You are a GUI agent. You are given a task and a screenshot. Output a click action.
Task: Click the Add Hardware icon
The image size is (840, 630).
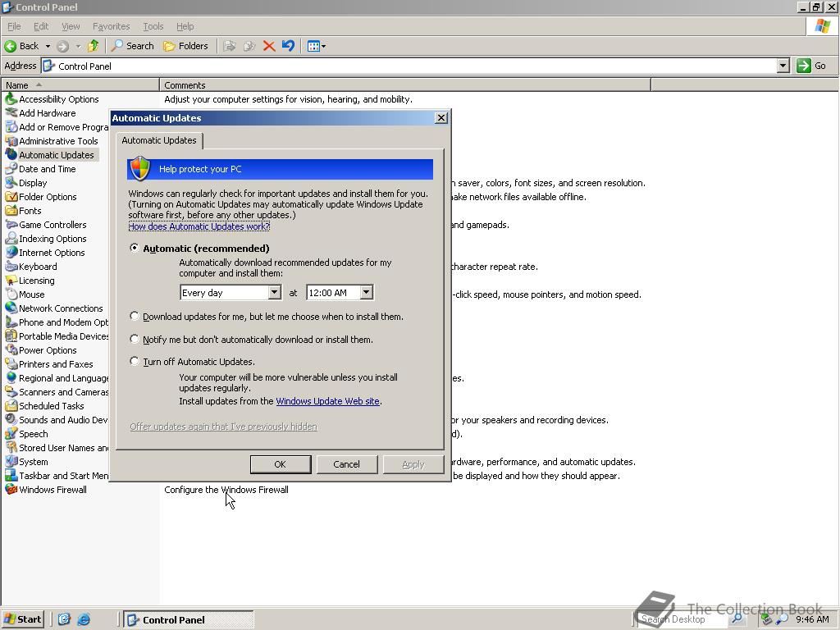pos(11,113)
